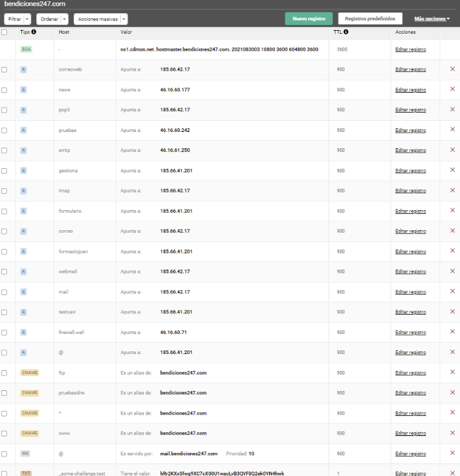This screenshot has width=460, height=476.
Task: Check the gestiona record checkbox
Action: 4,171
